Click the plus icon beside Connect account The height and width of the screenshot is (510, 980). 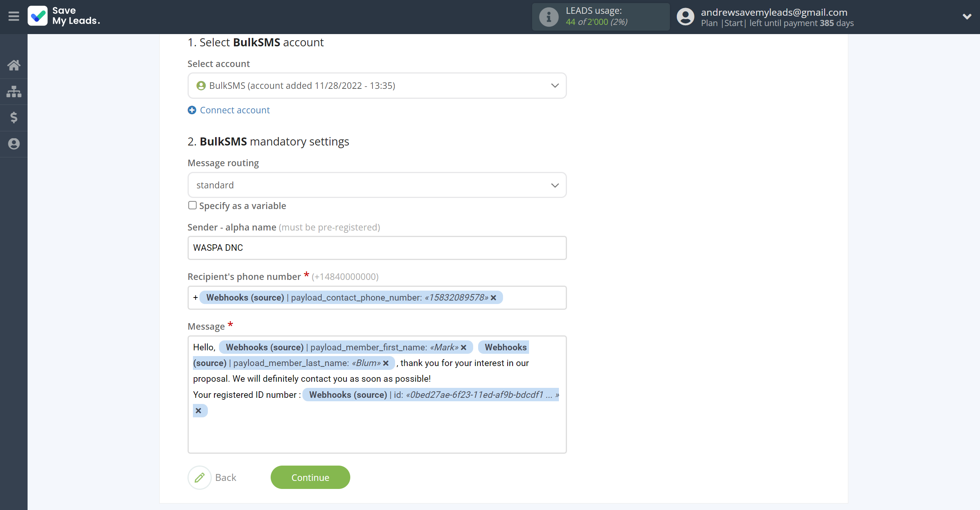[x=192, y=110]
